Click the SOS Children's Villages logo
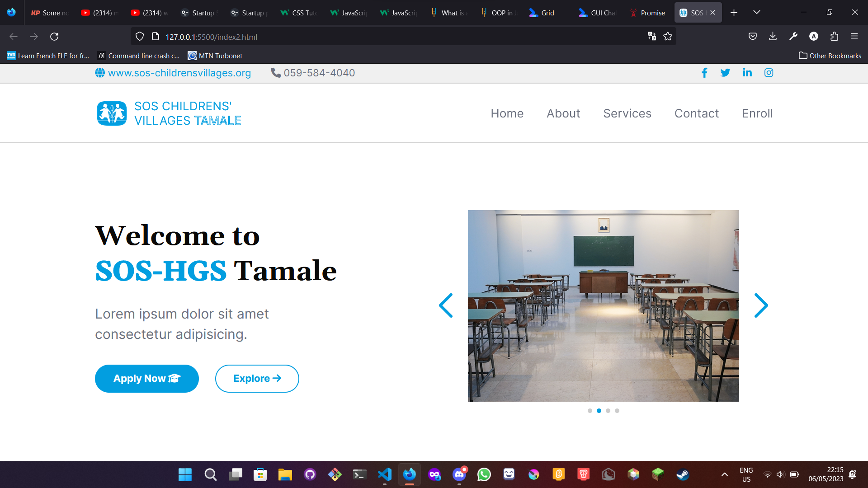The height and width of the screenshot is (488, 868). click(x=112, y=113)
